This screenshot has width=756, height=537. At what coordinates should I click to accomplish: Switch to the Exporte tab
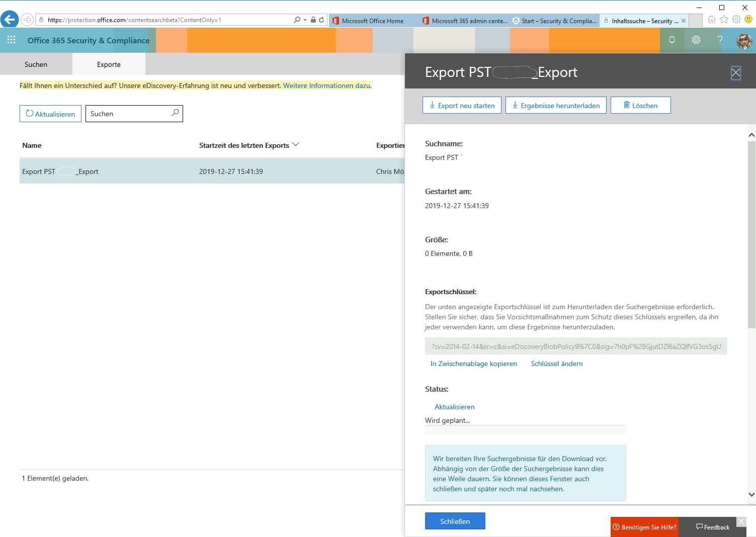coord(109,64)
